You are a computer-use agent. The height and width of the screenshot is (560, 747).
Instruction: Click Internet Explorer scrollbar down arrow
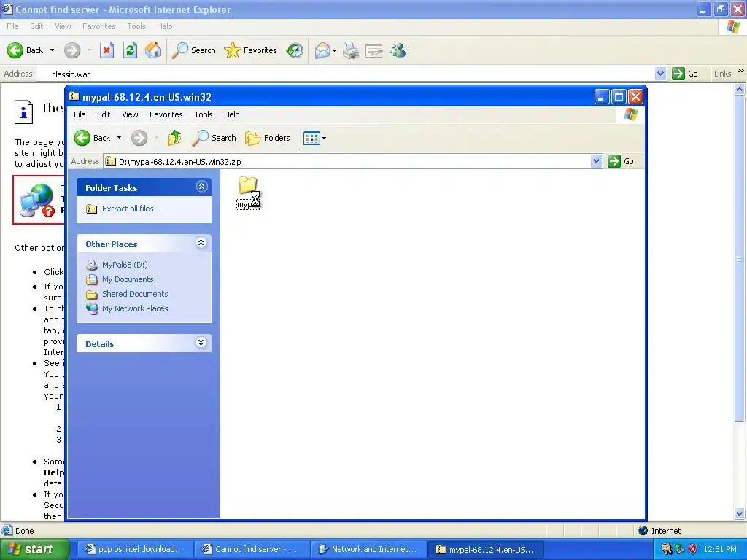[x=740, y=513]
